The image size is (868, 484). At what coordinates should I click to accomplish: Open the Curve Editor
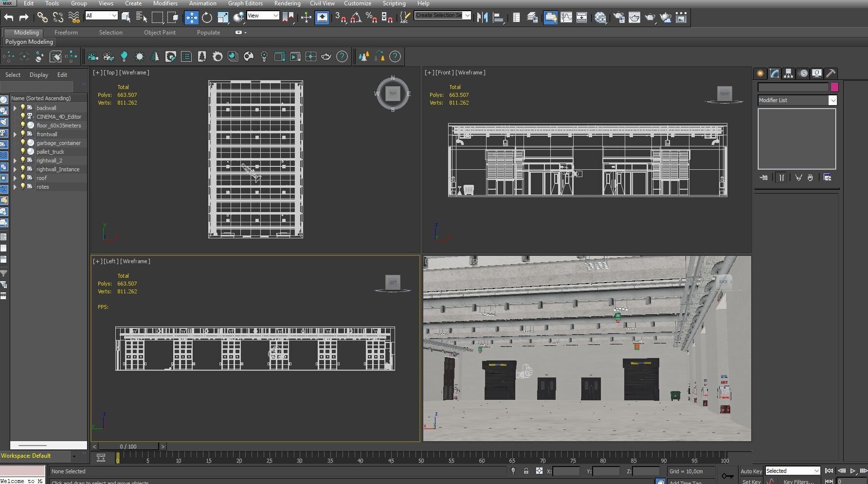566,18
